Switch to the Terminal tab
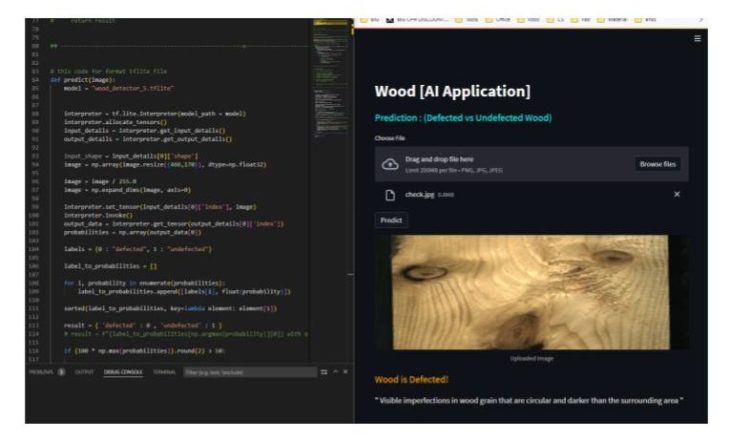This screenshot has width=730, height=439. tap(164, 372)
